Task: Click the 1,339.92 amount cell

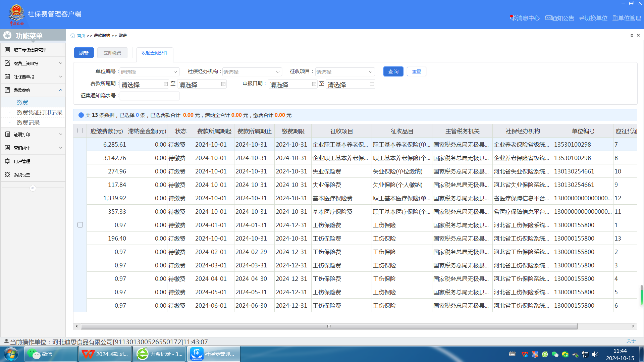Action: click(x=107, y=198)
